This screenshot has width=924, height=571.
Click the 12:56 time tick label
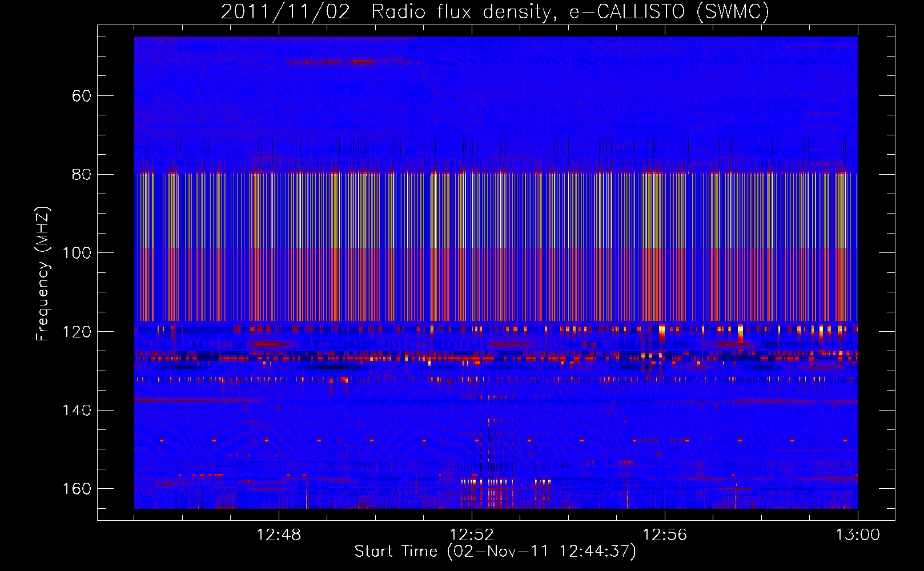(x=665, y=535)
